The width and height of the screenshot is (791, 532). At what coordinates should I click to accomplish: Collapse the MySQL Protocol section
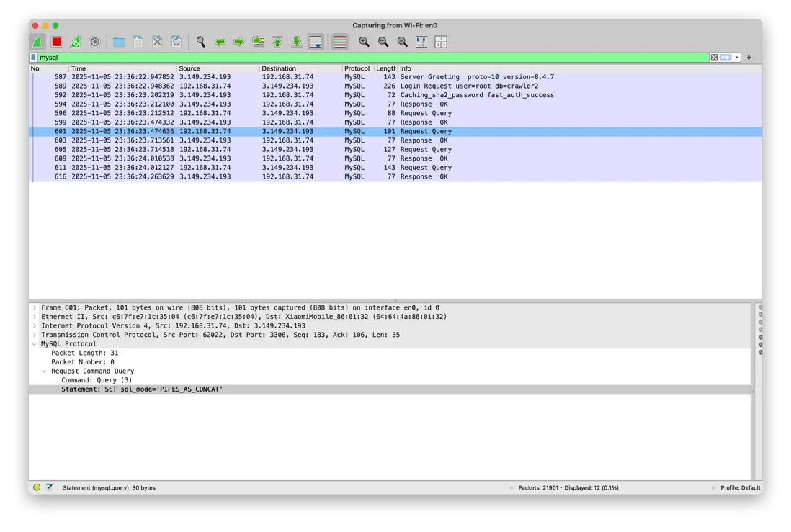pyautogui.click(x=35, y=344)
